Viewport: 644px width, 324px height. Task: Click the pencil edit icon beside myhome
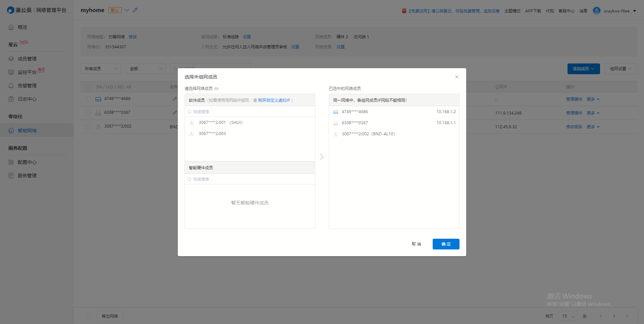(135, 10)
